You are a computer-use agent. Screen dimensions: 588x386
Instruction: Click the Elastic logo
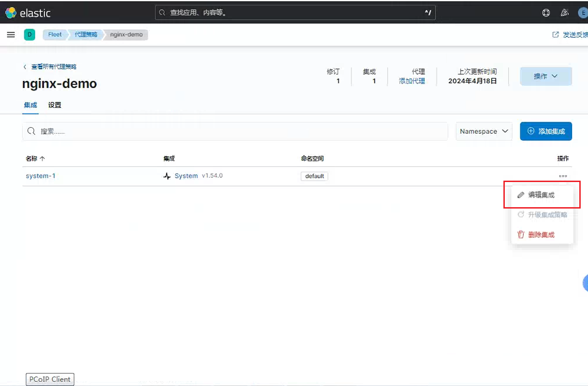pos(28,13)
